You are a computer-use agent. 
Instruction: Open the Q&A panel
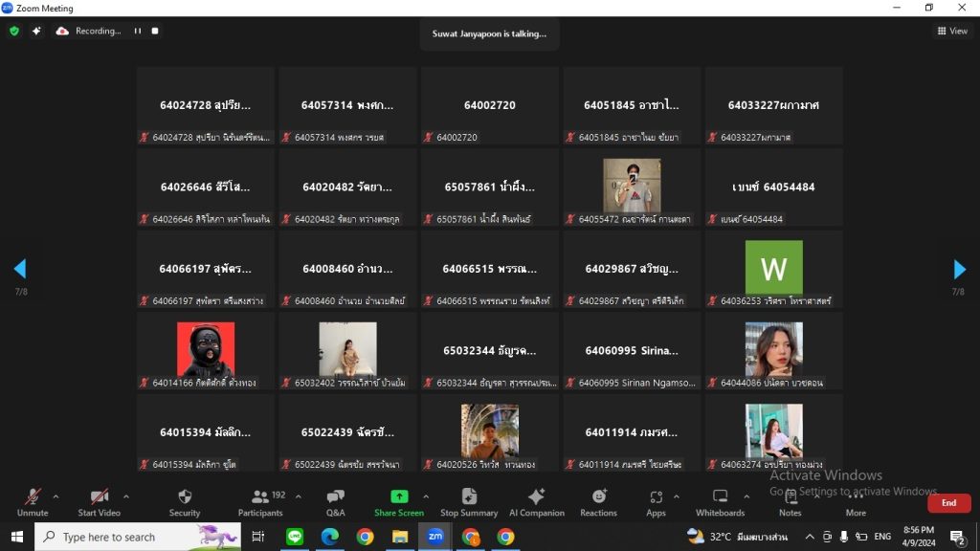tap(336, 502)
